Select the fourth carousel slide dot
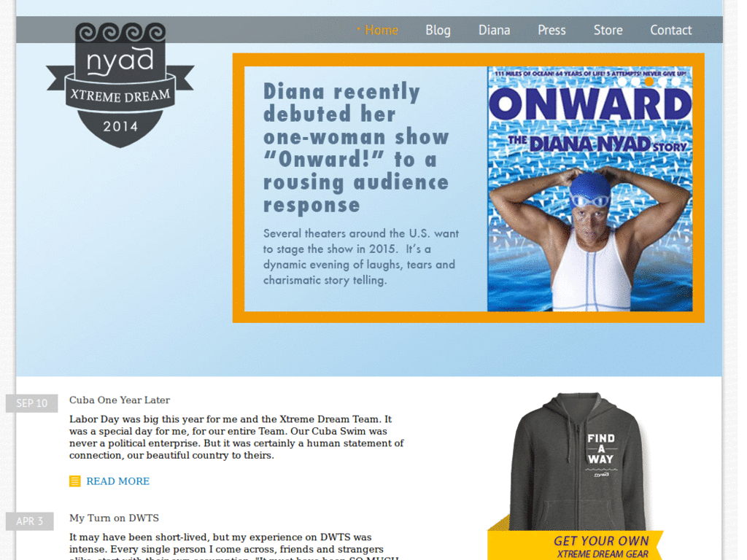 (662, 82)
